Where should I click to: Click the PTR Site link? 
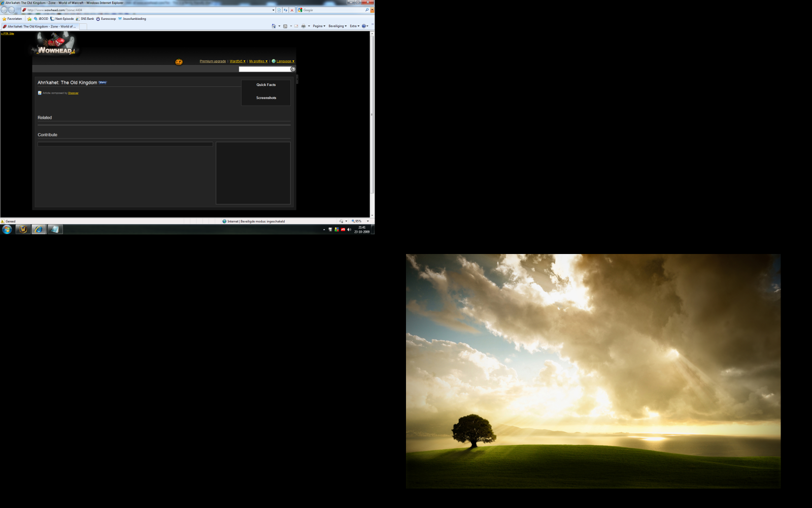8,34
